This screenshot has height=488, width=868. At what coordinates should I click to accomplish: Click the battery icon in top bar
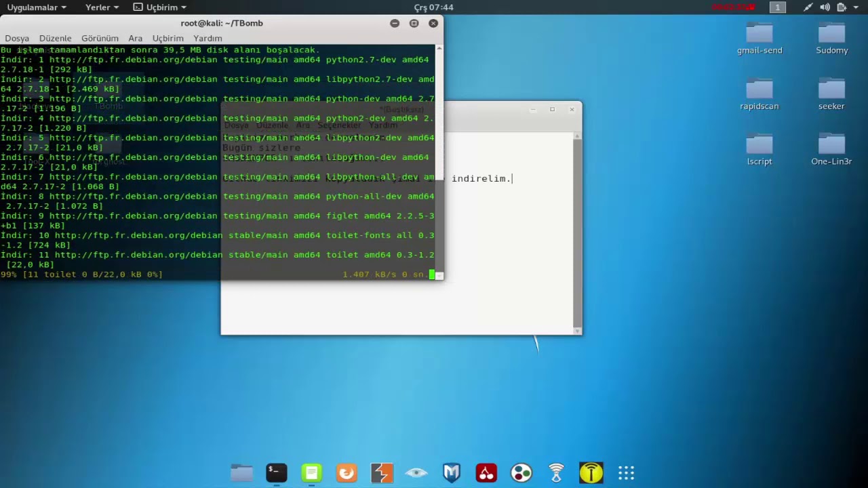841,7
